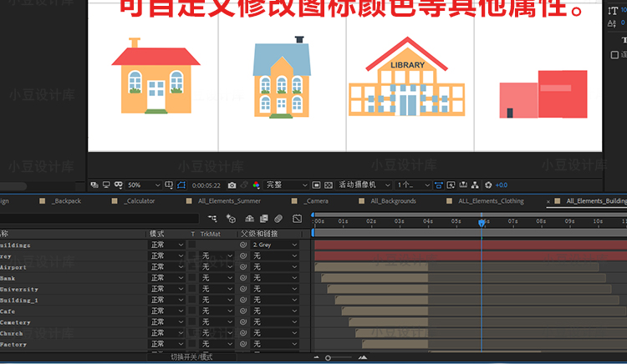Open parent dropdown showing 2. Grey

(274, 245)
